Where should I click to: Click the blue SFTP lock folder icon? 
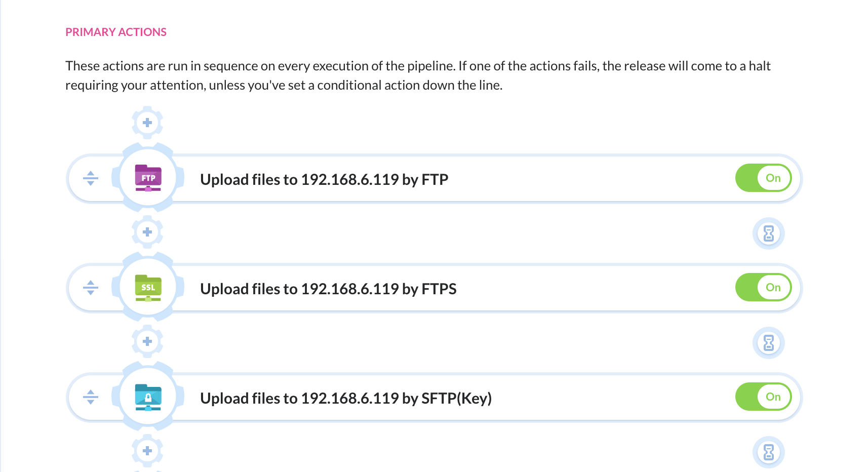pyautogui.click(x=148, y=397)
